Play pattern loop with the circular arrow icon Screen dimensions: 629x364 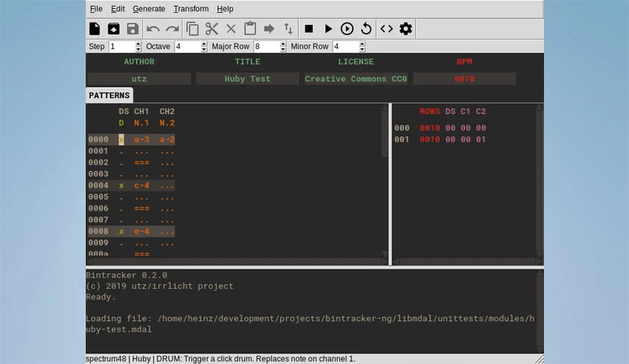tap(366, 29)
